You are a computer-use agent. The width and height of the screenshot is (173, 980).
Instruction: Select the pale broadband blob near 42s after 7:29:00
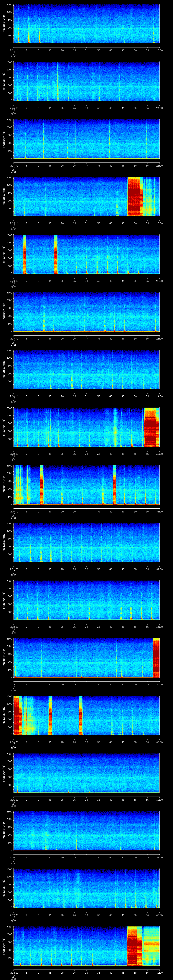point(115,427)
